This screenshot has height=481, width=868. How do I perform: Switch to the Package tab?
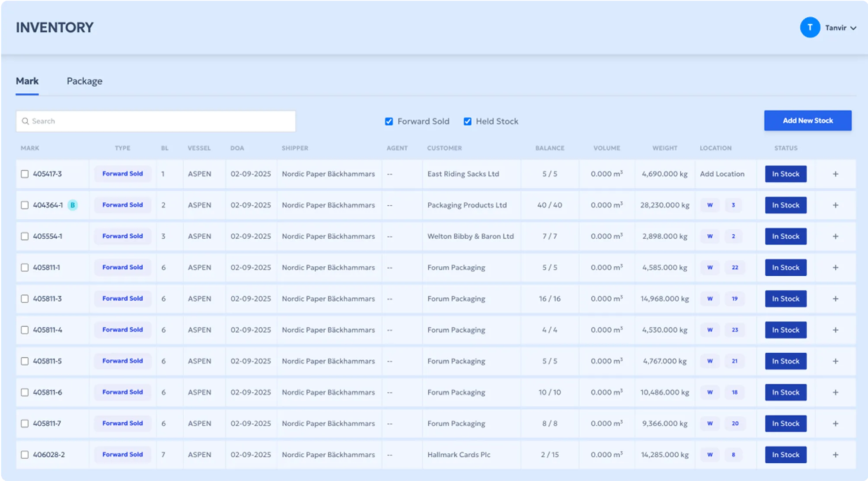coord(84,81)
